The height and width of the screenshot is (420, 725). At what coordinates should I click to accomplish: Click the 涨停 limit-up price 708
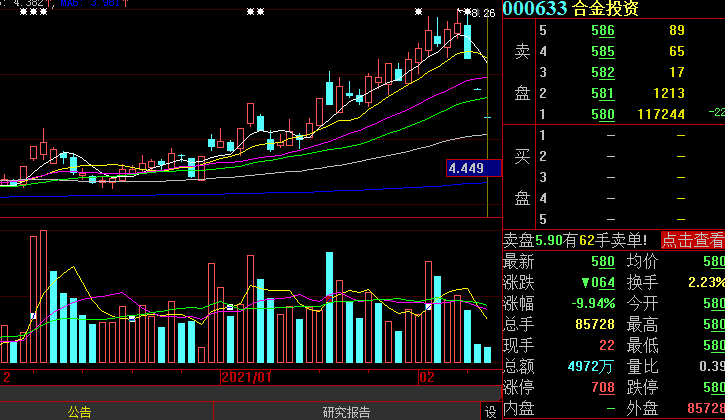pos(603,387)
